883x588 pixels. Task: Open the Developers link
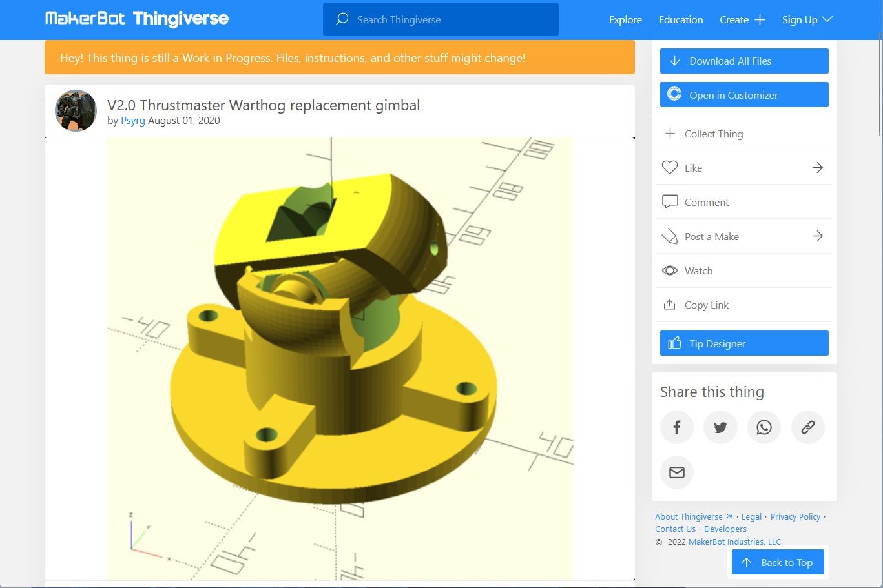point(725,529)
